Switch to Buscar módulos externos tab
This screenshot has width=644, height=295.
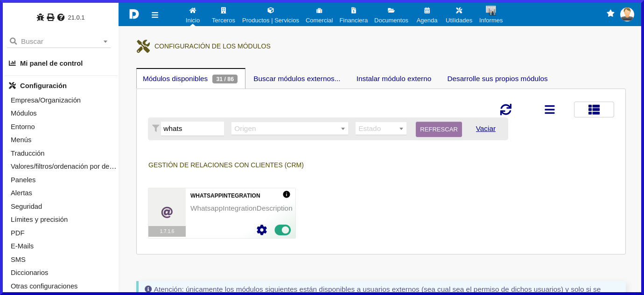tap(297, 79)
